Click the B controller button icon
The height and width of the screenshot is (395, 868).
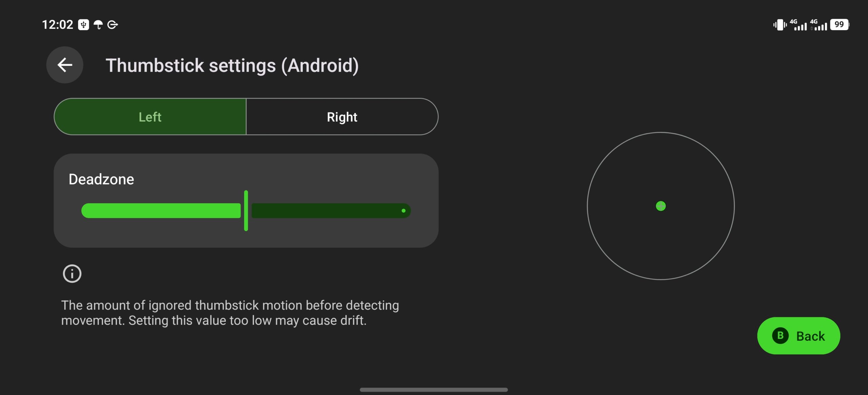(x=780, y=336)
